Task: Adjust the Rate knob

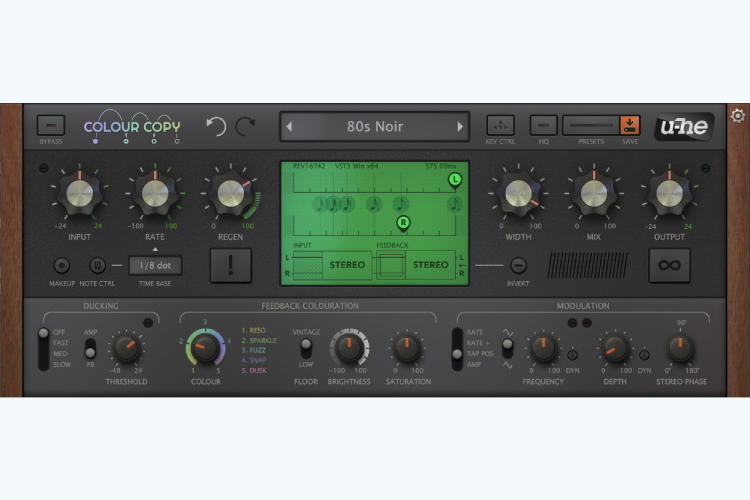Action: click(155, 194)
